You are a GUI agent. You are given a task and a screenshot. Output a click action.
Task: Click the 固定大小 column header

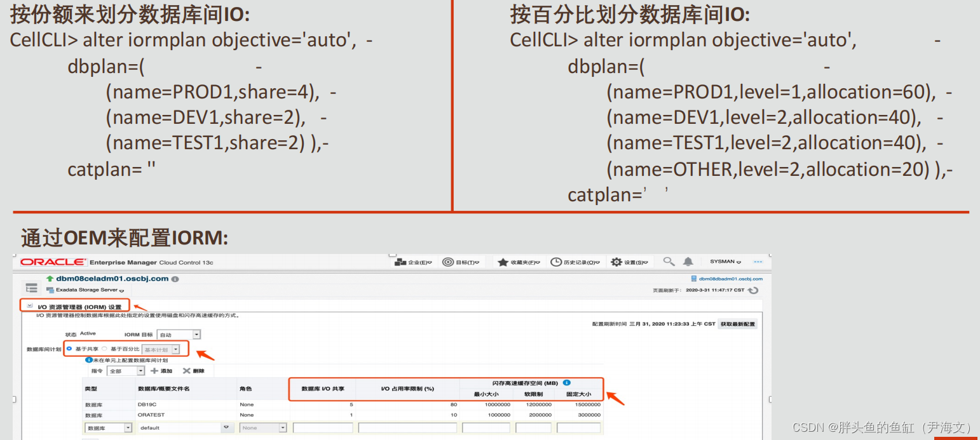tap(578, 394)
